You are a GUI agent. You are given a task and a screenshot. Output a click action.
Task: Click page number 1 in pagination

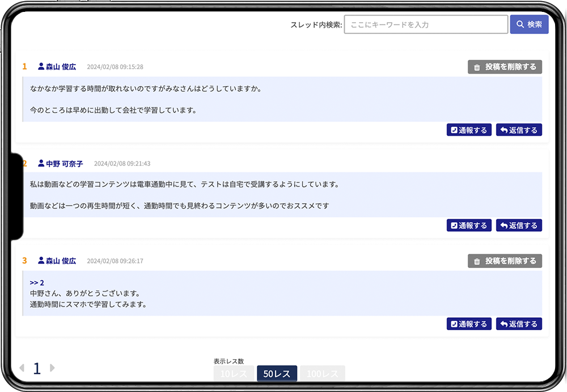click(37, 369)
